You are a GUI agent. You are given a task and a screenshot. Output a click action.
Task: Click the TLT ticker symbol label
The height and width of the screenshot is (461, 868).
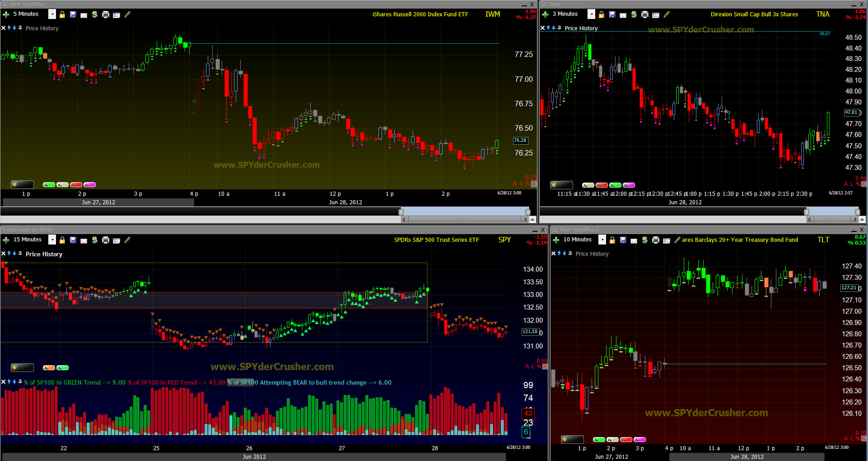point(823,240)
